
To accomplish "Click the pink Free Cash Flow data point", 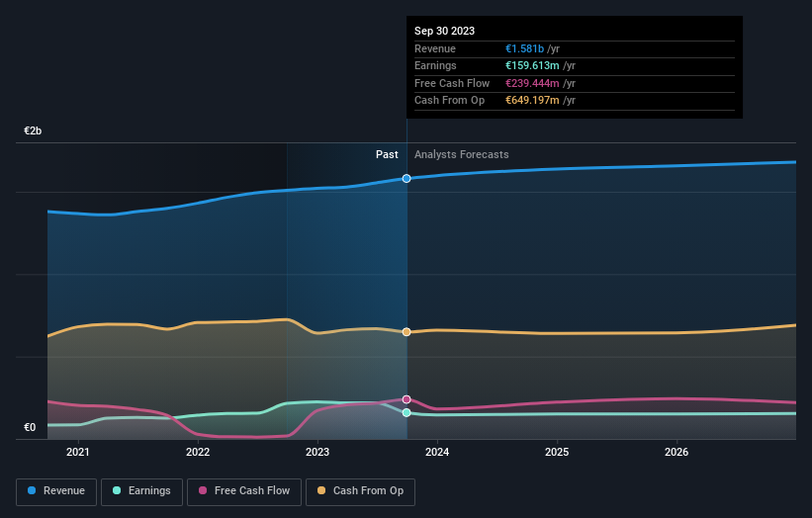I will (x=406, y=399).
